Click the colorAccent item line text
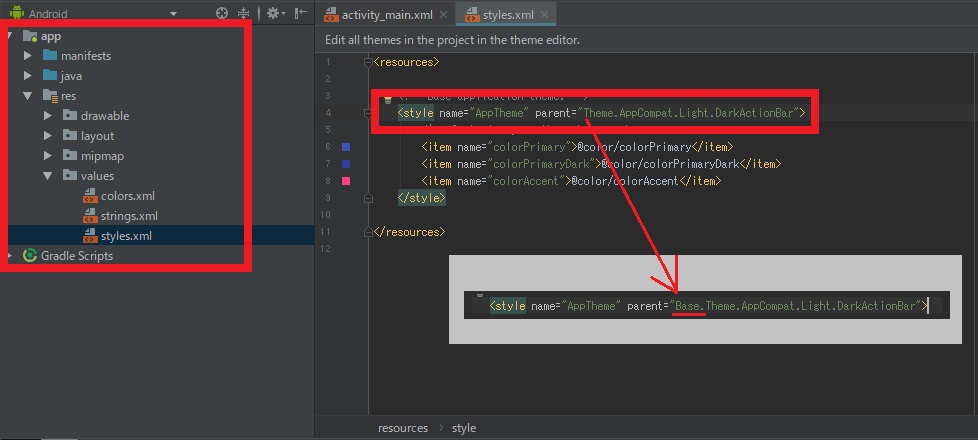The width and height of the screenshot is (978, 440). pyautogui.click(x=571, y=181)
